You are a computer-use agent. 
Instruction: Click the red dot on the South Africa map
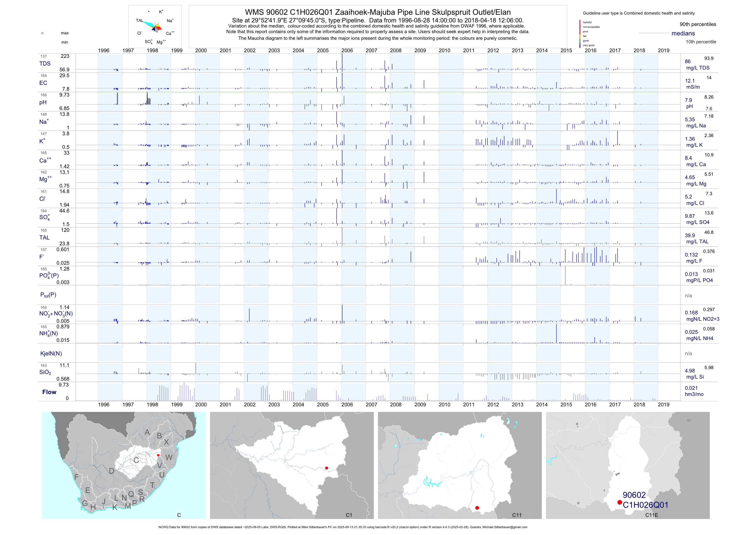[x=158, y=455]
